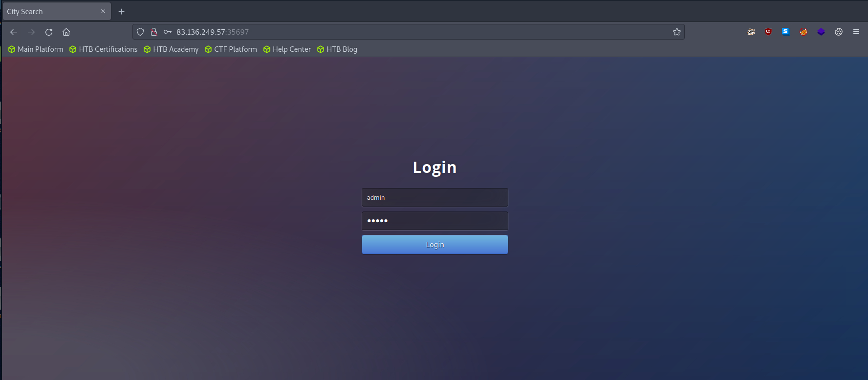Go to the browser home page
Screen dimensions: 868x380
click(66, 32)
